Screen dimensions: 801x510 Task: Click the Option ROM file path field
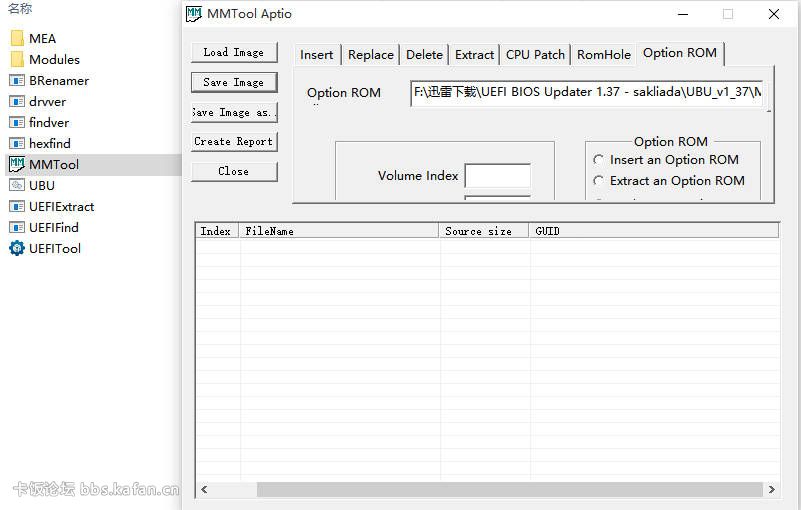(586, 92)
